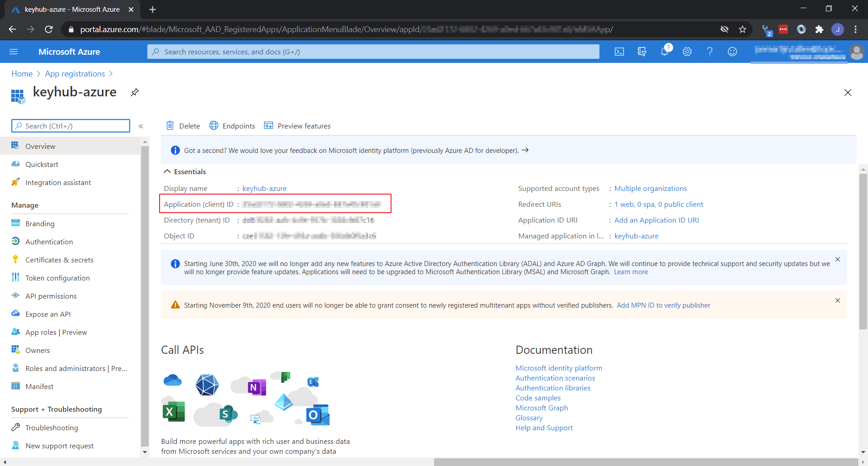This screenshot has height=466, width=868.
Task: Click Add an Application ID URI link
Action: point(656,220)
